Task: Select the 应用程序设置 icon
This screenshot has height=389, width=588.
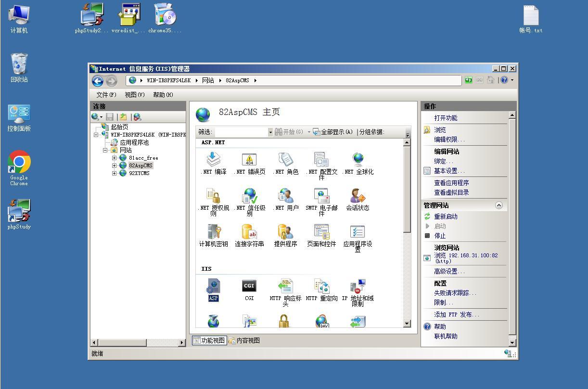Action: (358, 238)
